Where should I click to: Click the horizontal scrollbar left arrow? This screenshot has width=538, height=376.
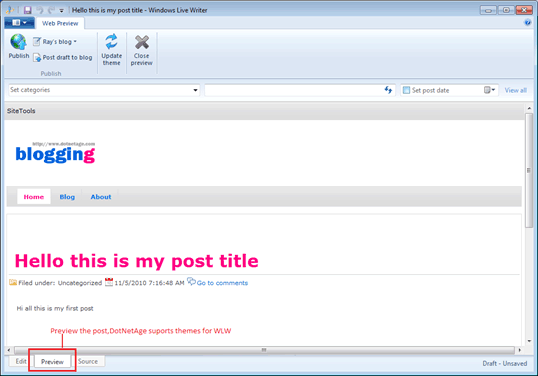(x=9, y=350)
